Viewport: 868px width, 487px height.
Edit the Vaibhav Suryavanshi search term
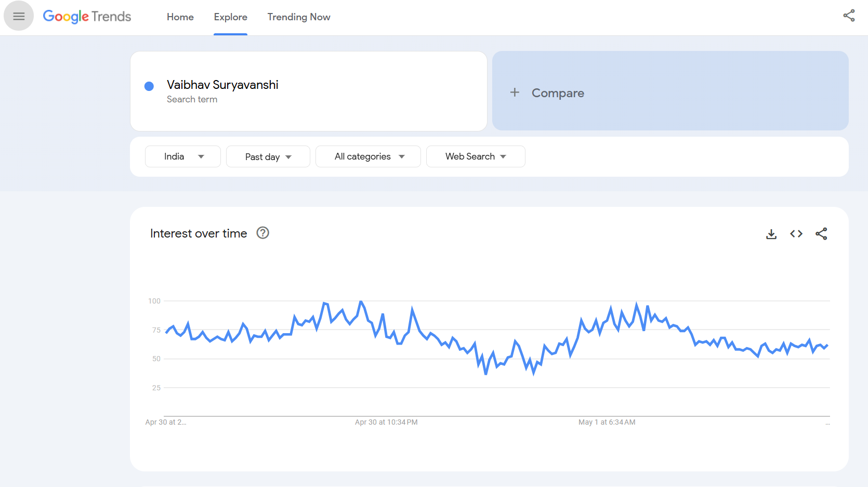(x=222, y=85)
